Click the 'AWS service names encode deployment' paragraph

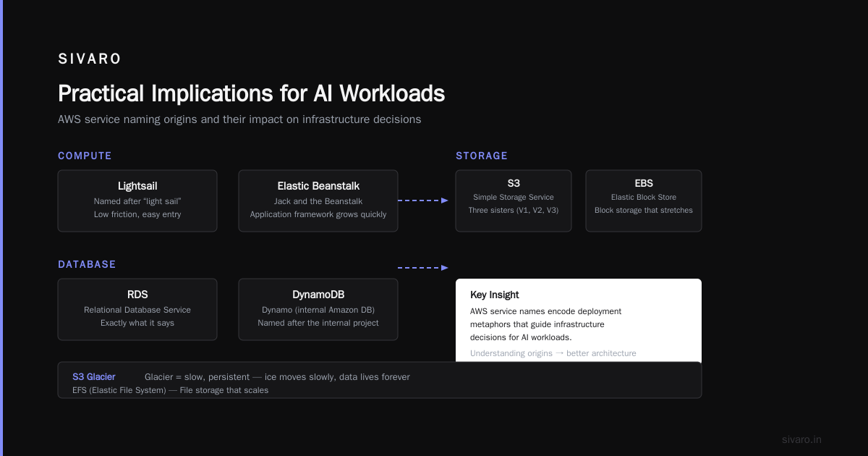[x=545, y=324]
